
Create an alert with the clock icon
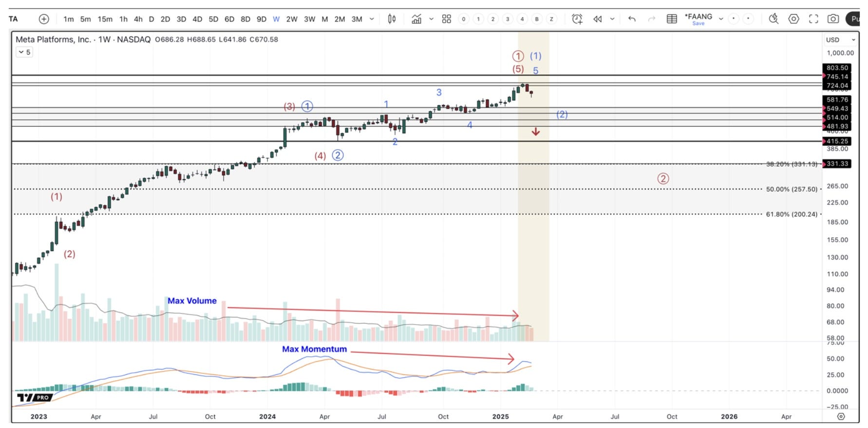[x=577, y=19]
